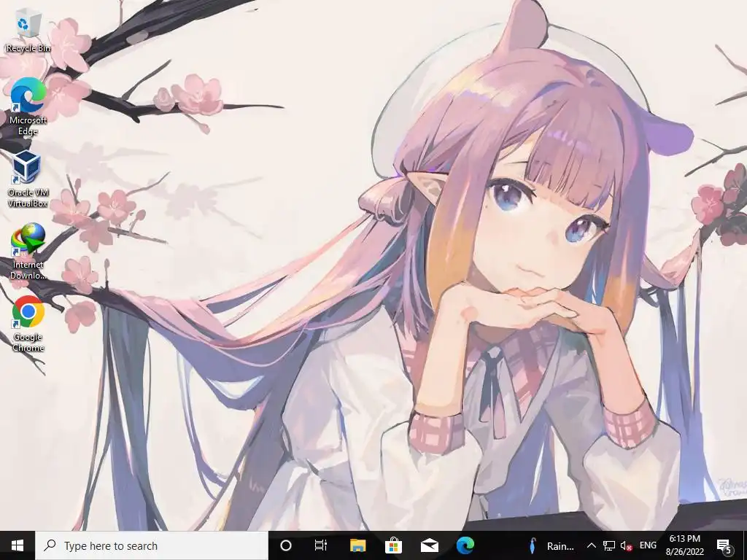Screen dimensions: 747x560
Task: Open Task View from the taskbar
Action: click(x=321, y=545)
